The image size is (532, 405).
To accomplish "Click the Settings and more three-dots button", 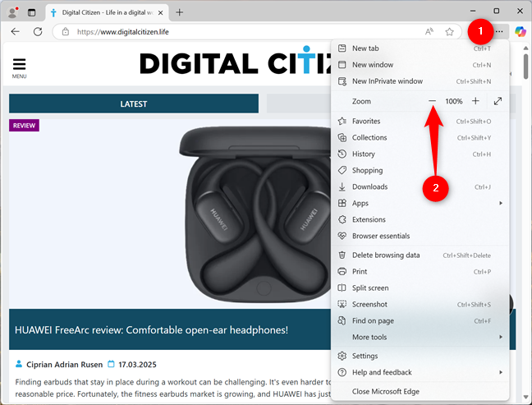I will click(x=499, y=31).
